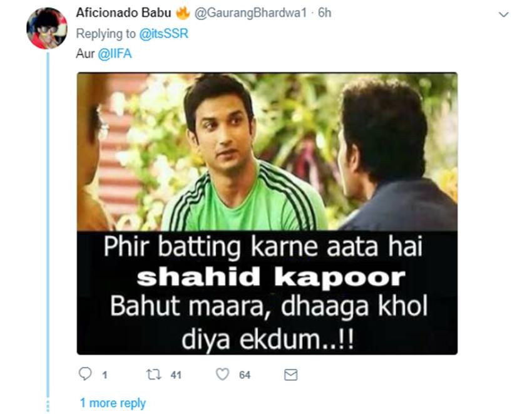532x414 pixels.
Task: Click the Aficionado Babu display name
Action: [123, 13]
